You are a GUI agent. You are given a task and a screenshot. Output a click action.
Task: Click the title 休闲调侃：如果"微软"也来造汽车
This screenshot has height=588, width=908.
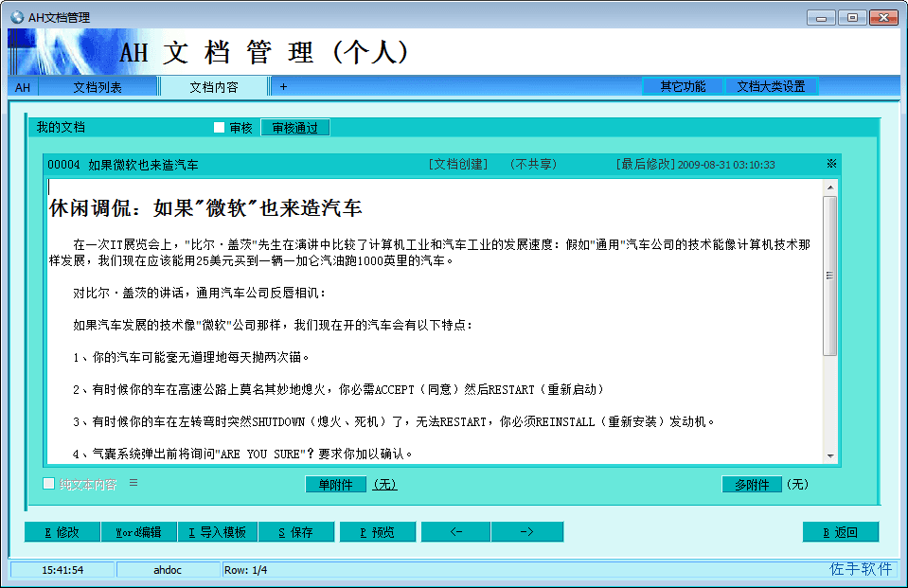pos(205,208)
